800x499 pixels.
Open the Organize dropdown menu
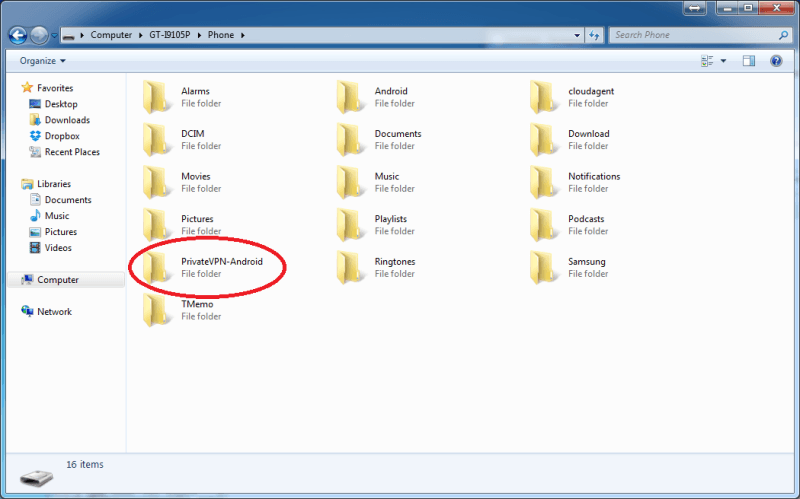tap(42, 61)
